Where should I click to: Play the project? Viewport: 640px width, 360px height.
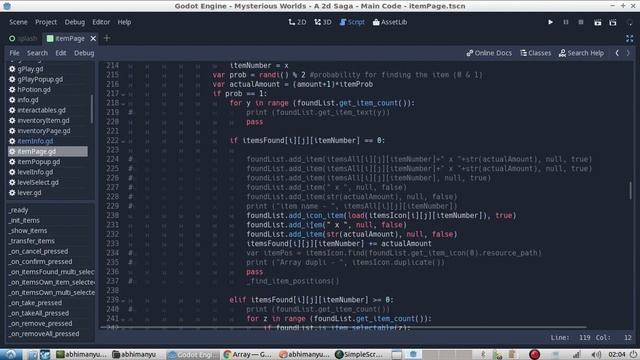pyautogui.click(x=550, y=22)
